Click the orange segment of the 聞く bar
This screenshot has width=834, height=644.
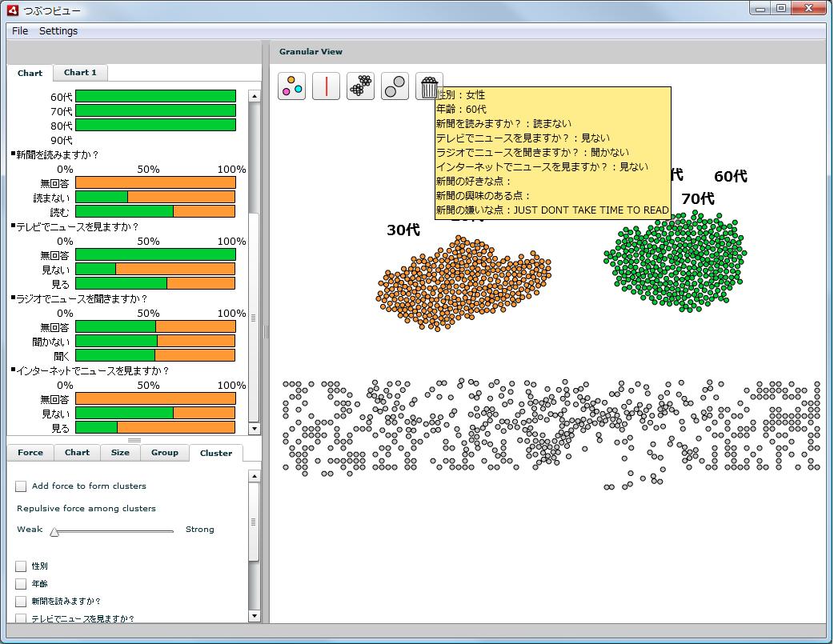point(195,355)
